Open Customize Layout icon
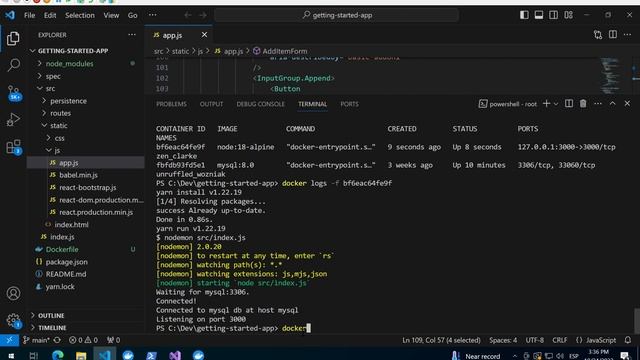Image resolution: width=640 pixels, height=360 pixels. pos(569,15)
